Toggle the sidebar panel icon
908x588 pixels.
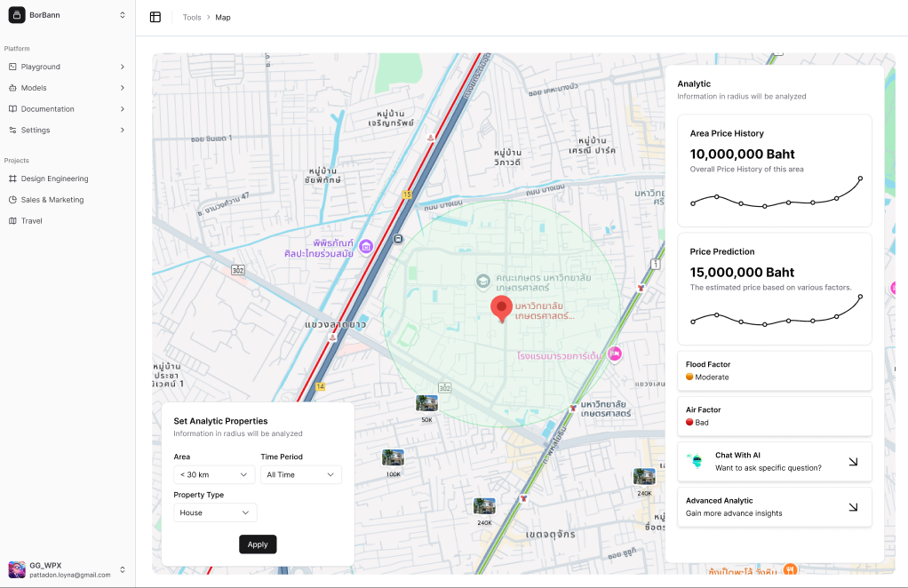tap(155, 17)
